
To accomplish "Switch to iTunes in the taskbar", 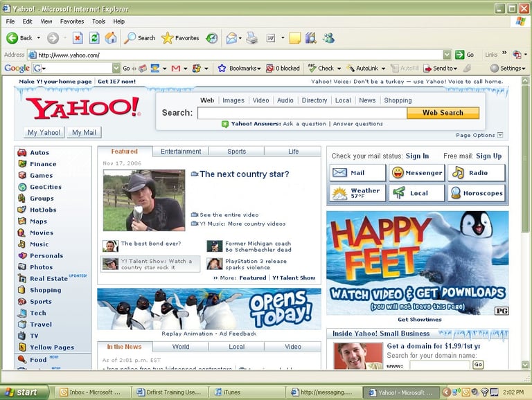I will [247, 392].
